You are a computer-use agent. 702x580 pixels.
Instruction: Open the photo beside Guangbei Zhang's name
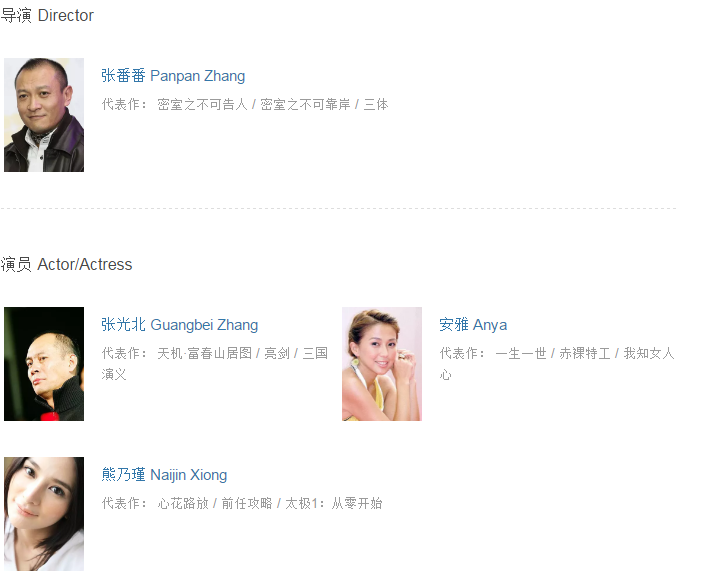coord(44,364)
